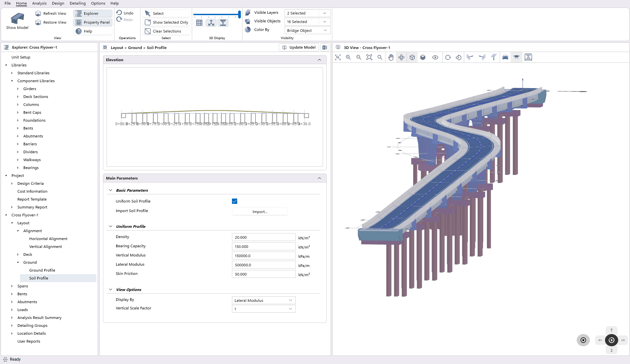This screenshot has width=630, height=364.
Task: Expand the Spans tree node
Action: coord(12,286)
